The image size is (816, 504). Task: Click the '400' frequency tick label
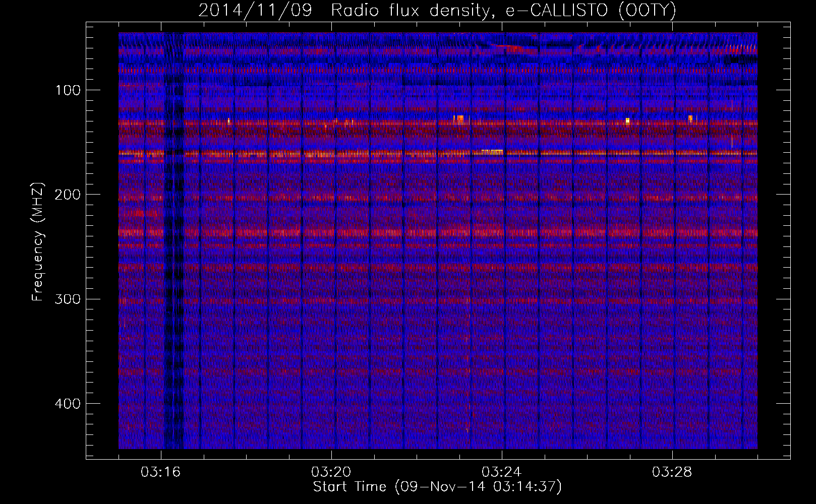68,404
